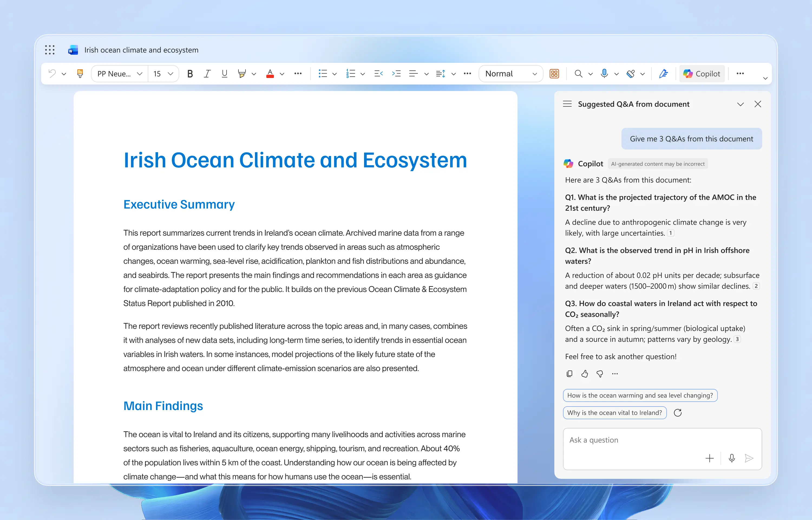The height and width of the screenshot is (520, 812).
Task: Open the app launcher grid
Action: (50, 50)
